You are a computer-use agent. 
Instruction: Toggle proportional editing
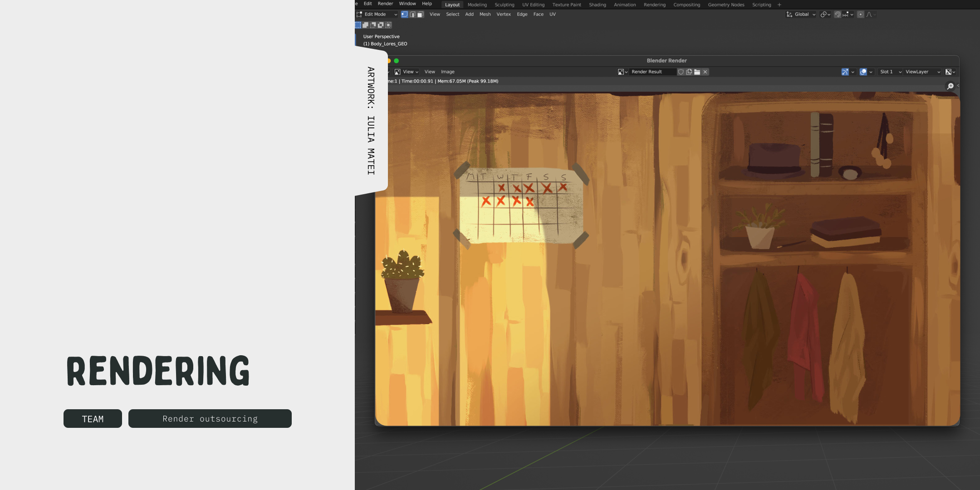[861, 15]
